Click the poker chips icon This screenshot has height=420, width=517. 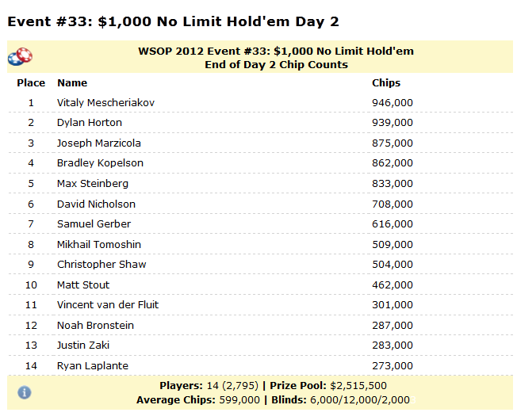coord(20,56)
